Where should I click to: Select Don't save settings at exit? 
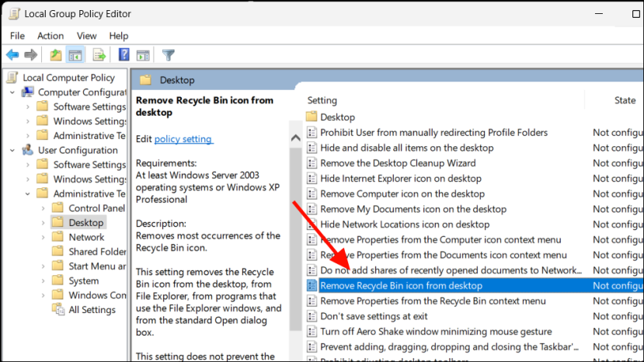[x=374, y=316]
